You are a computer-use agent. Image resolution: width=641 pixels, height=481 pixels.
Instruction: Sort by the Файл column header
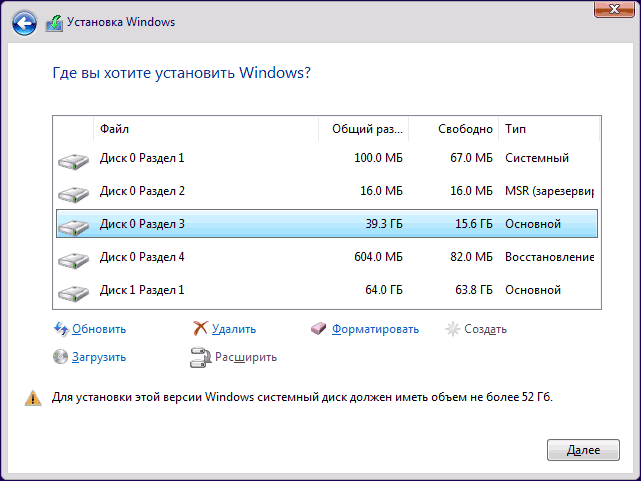pyautogui.click(x=206, y=129)
